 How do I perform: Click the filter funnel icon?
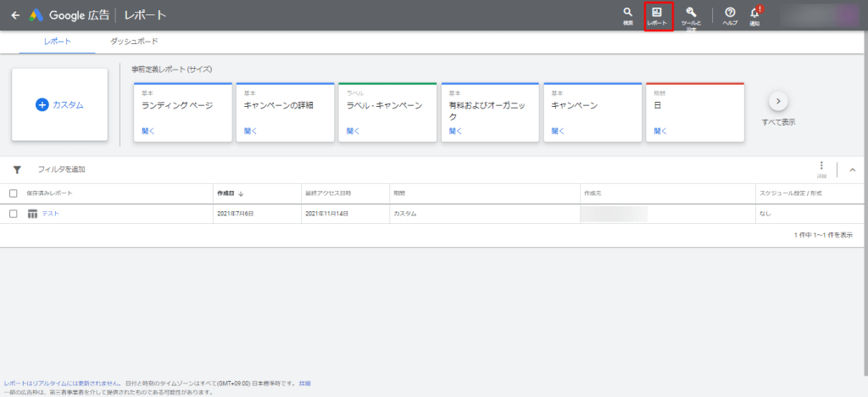click(17, 170)
